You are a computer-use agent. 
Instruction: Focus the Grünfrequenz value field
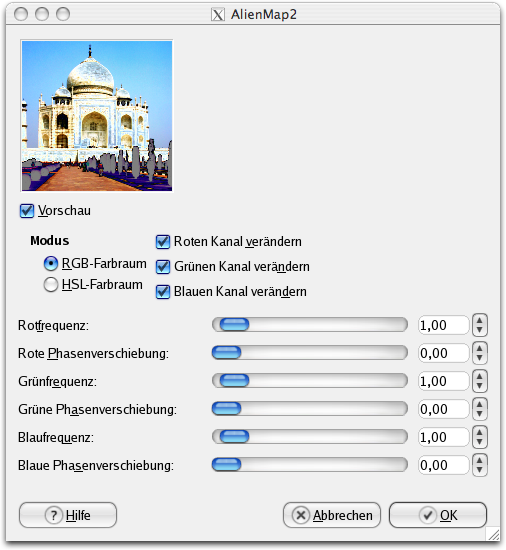pyautogui.click(x=444, y=381)
